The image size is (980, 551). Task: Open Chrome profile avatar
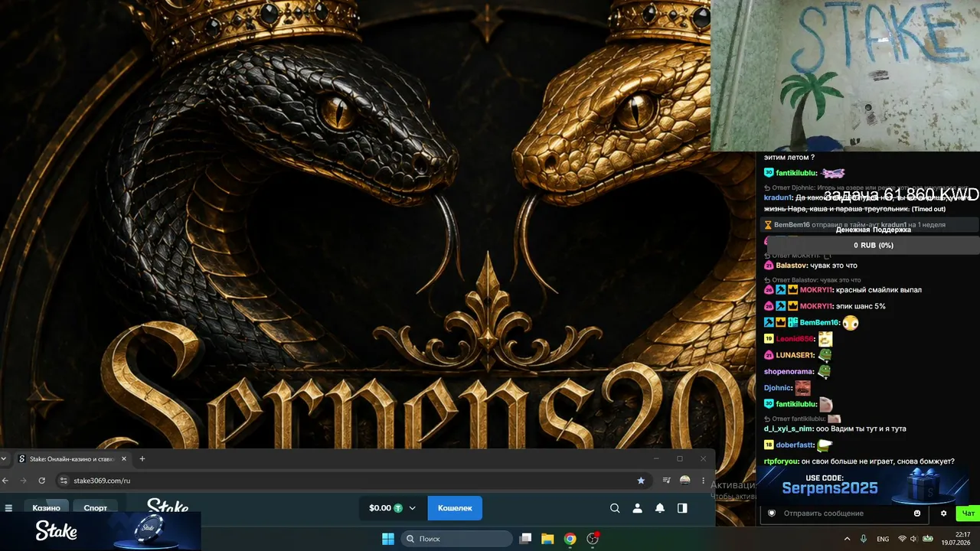point(685,481)
